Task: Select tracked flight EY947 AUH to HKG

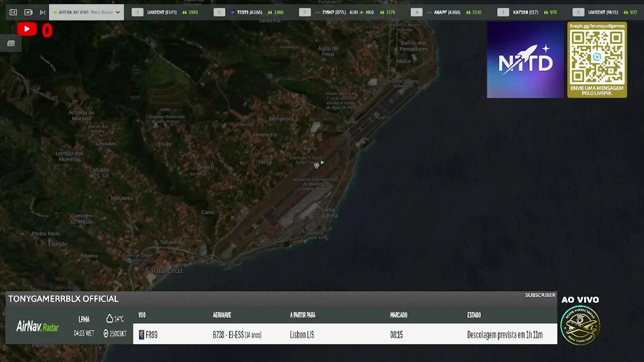Action: click(348, 12)
